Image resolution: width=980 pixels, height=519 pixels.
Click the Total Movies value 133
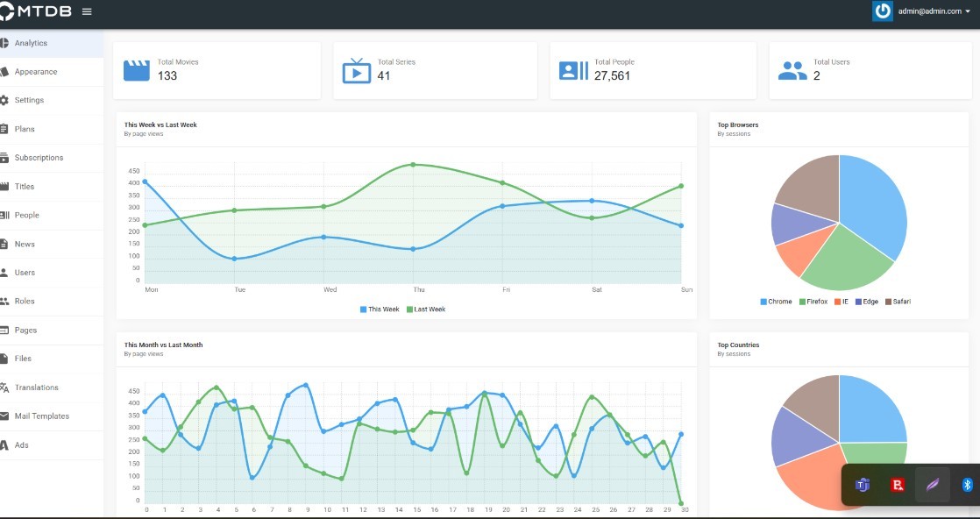[x=167, y=75]
